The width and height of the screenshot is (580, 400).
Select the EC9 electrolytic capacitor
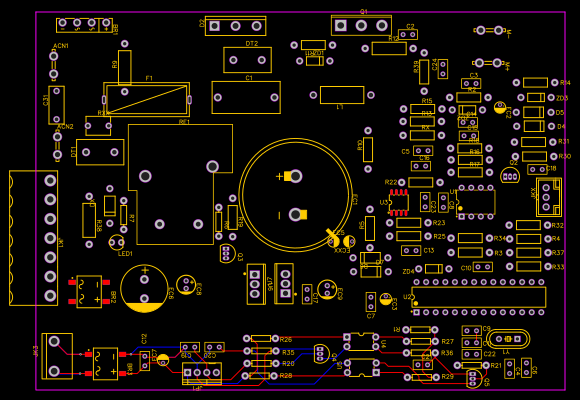(327, 289)
